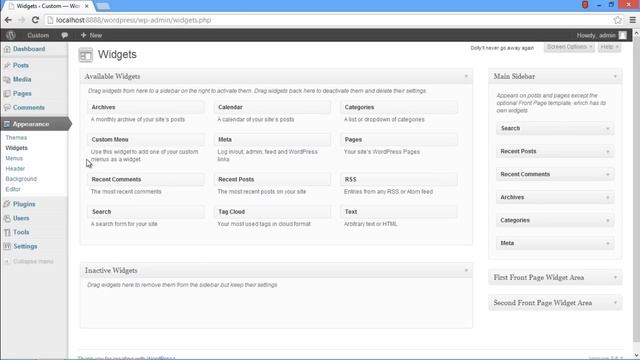Select the available Recent Comments widget
640x360 pixels.
146,180
